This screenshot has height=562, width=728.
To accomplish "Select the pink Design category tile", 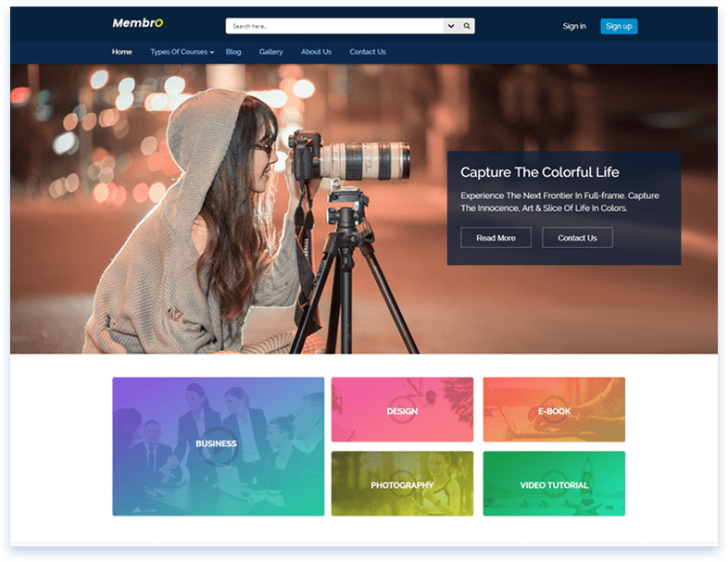I will click(x=402, y=410).
